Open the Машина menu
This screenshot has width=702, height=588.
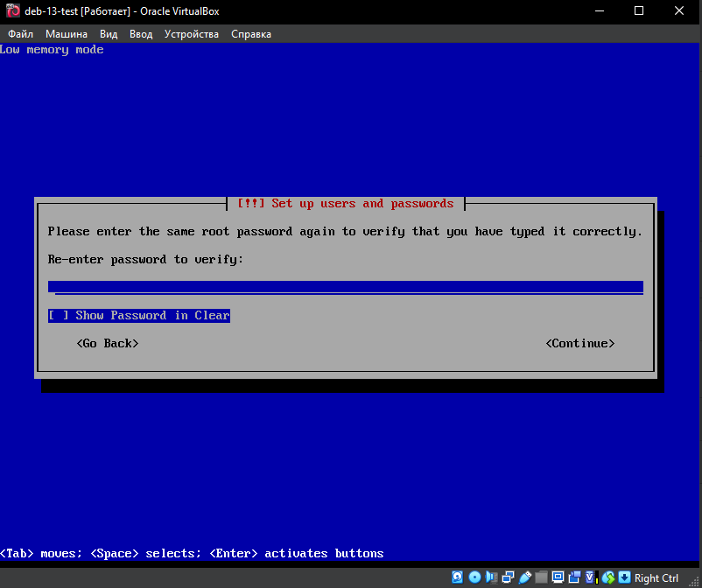[x=67, y=34]
